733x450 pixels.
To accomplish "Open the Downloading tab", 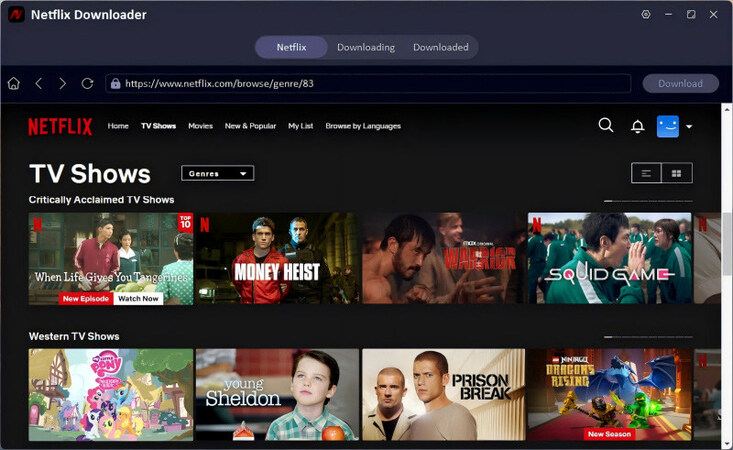I will pos(365,47).
